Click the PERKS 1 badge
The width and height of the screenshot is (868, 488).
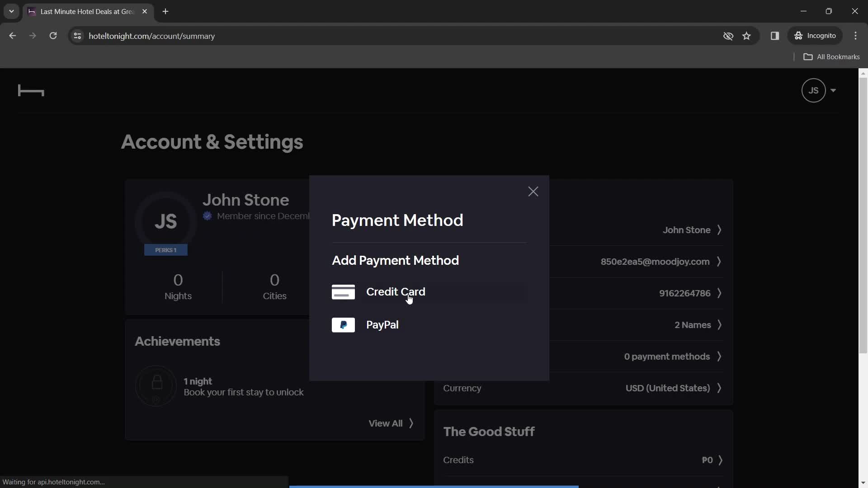(166, 250)
